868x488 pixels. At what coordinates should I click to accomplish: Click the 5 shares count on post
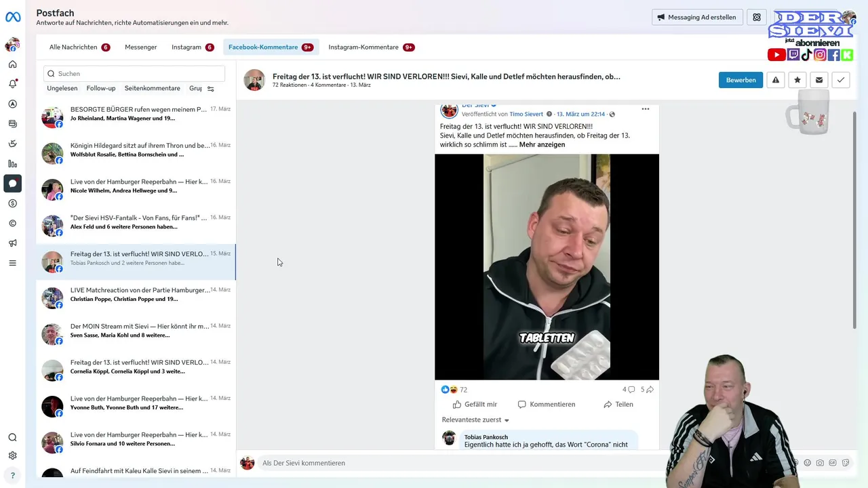[647, 390]
